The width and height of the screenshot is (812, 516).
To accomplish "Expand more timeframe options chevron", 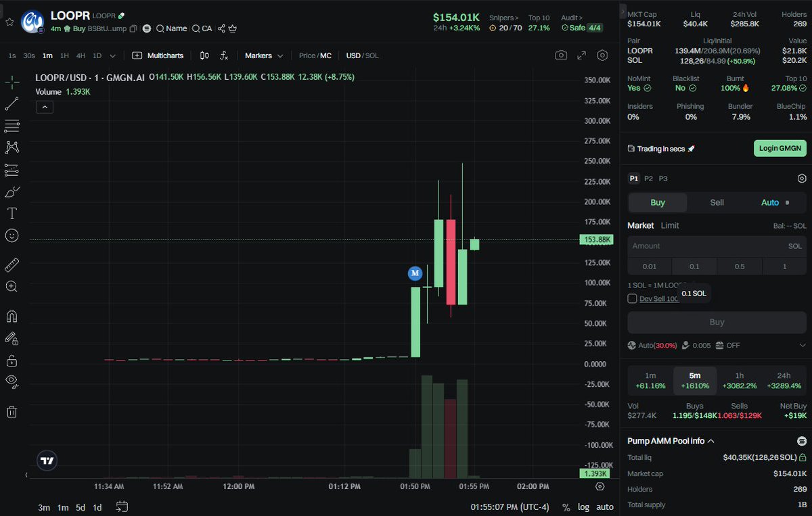I will (112, 55).
